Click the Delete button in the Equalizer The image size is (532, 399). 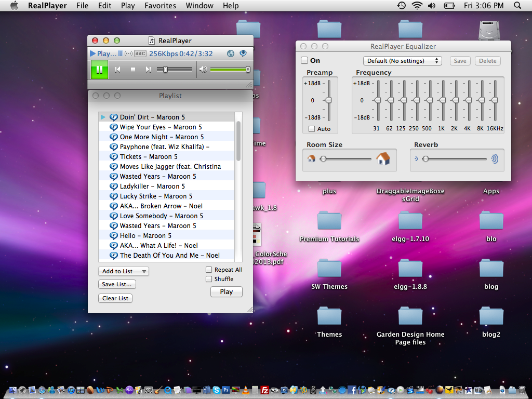[487, 61]
